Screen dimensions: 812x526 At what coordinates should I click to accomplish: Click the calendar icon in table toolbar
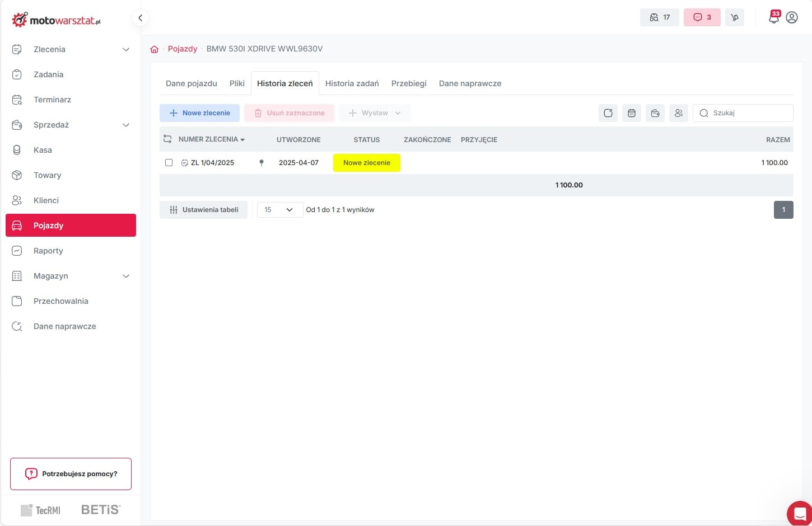pos(632,113)
